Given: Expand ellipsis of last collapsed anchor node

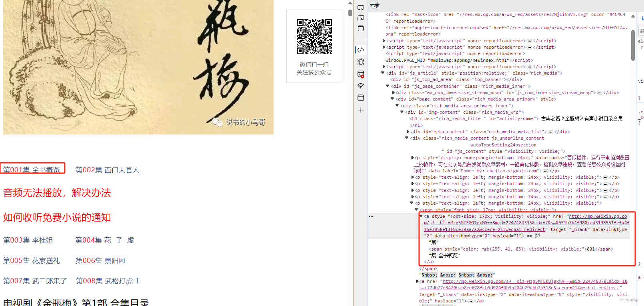Looking at the screenshot, I should [470, 301].
